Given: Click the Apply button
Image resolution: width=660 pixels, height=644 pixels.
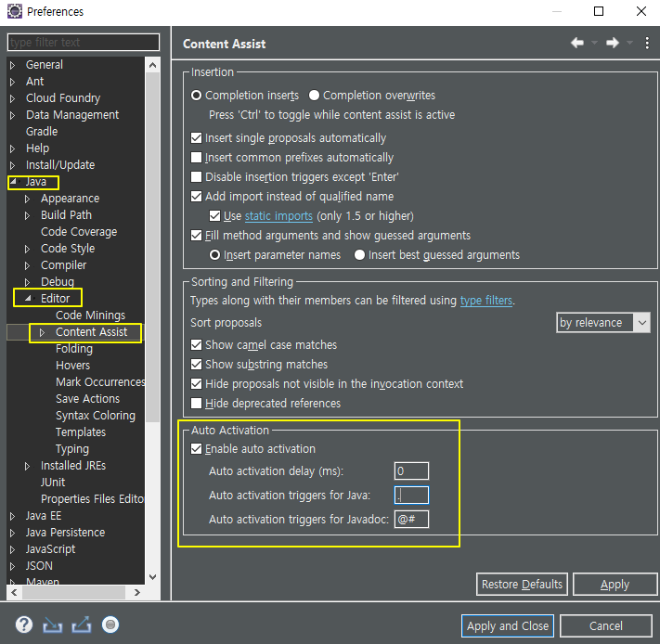Looking at the screenshot, I should (x=615, y=585).
